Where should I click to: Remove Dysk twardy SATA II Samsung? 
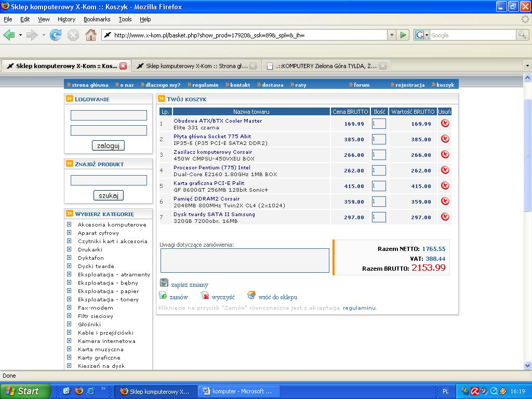[445, 217]
